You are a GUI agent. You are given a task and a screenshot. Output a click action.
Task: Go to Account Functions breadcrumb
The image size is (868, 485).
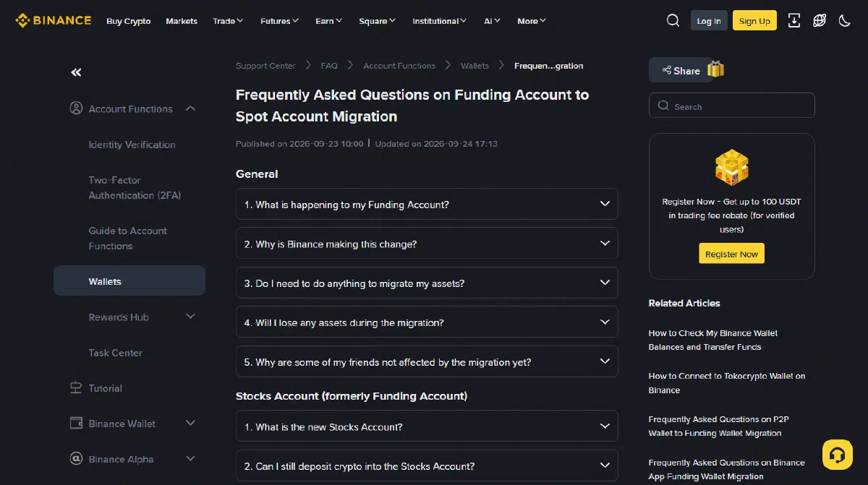point(399,66)
